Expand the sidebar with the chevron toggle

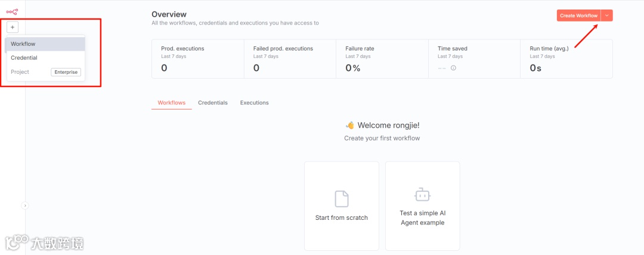tap(25, 206)
